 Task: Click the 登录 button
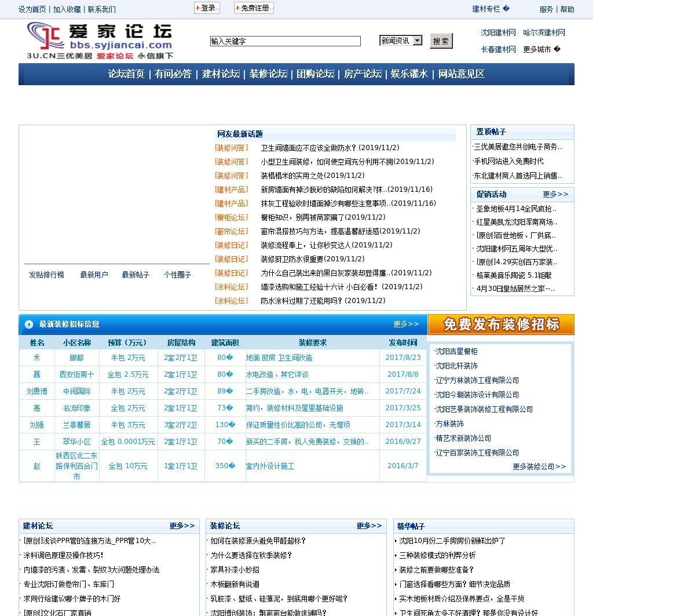[x=207, y=8]
